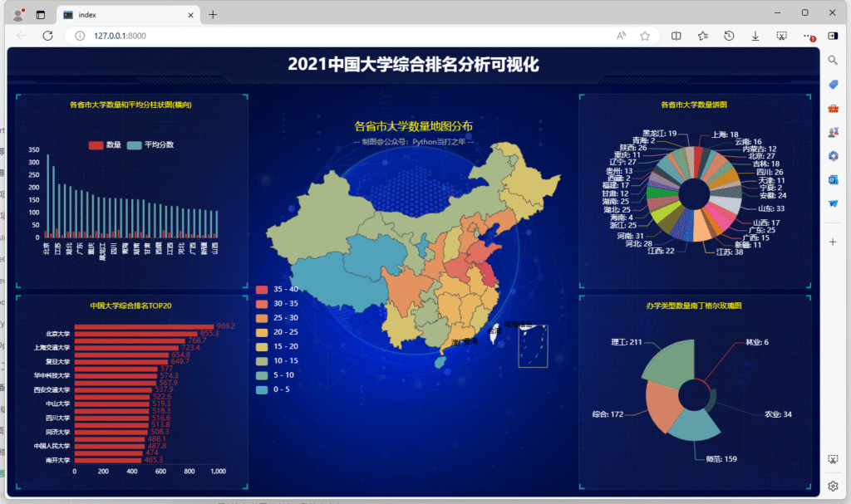Open the Shopping sidebar icon
Screen dimensions: 851x504
pos(833,83)
